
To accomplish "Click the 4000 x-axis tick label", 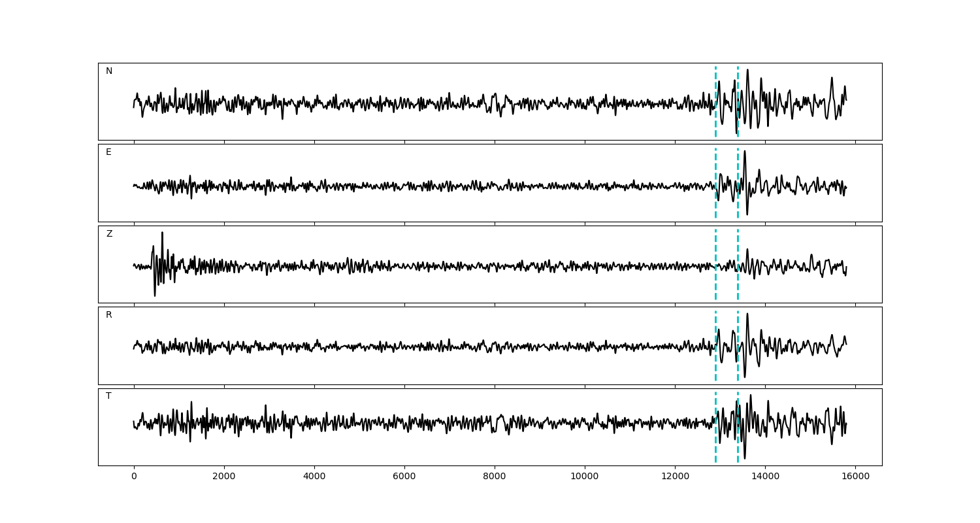I will coord(314,477).
